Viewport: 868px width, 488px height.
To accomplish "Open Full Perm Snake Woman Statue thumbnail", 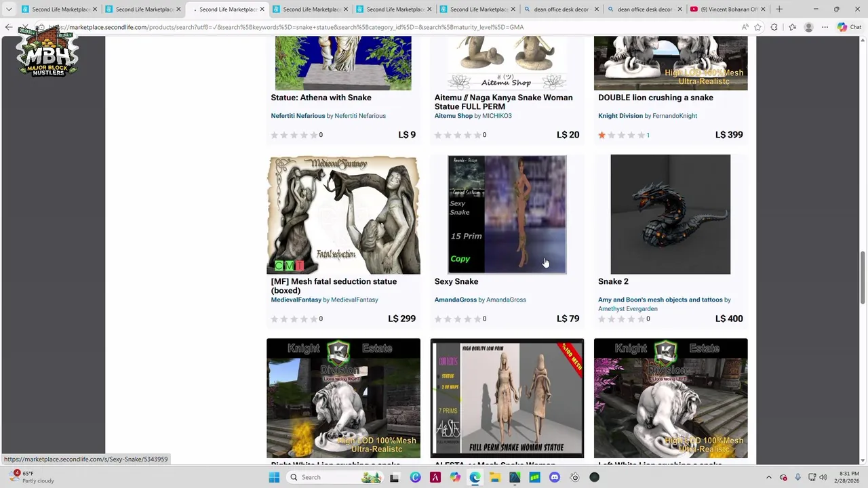I will point(507,399).
